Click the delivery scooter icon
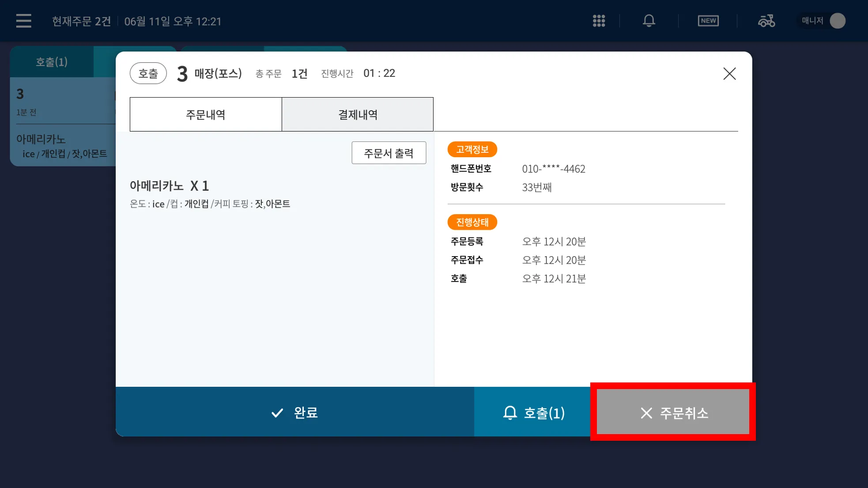 point(766,21)
